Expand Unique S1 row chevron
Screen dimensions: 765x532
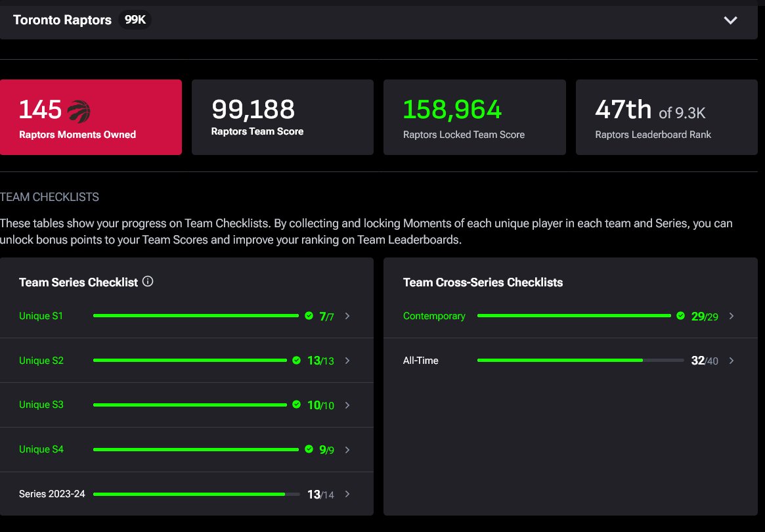click(x=347, y=316)
